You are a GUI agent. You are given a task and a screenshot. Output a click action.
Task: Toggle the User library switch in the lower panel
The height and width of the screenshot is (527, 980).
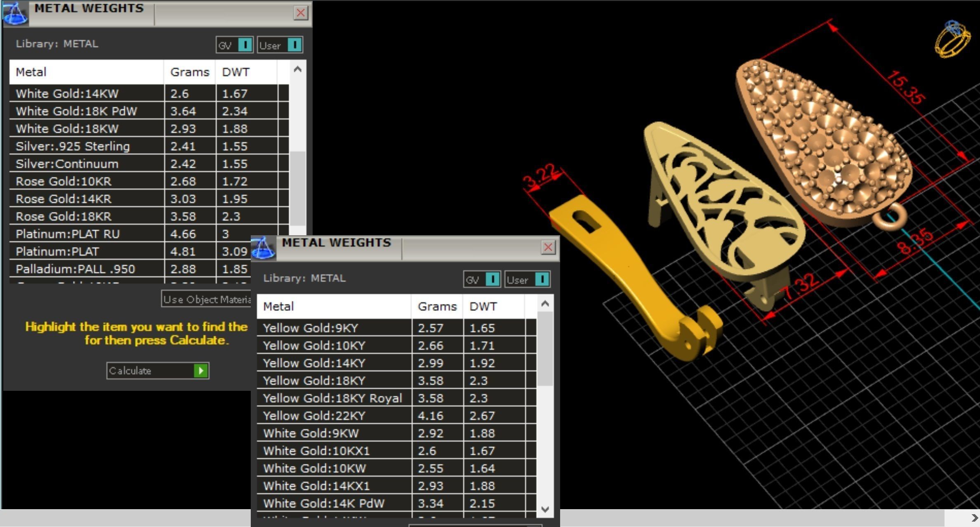coord(542,279)
